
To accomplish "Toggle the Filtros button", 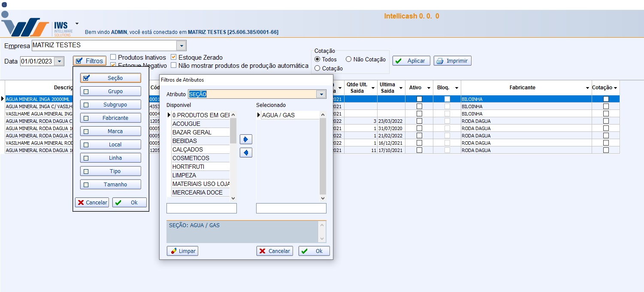I will click(89, 61).
